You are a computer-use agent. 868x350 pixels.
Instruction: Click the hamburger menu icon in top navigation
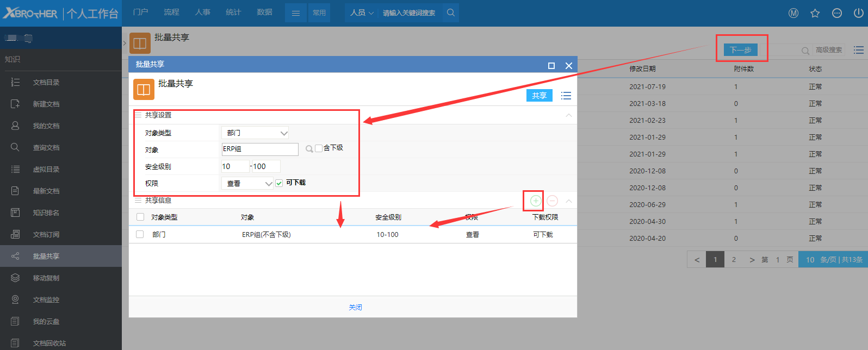pos(296,13)
